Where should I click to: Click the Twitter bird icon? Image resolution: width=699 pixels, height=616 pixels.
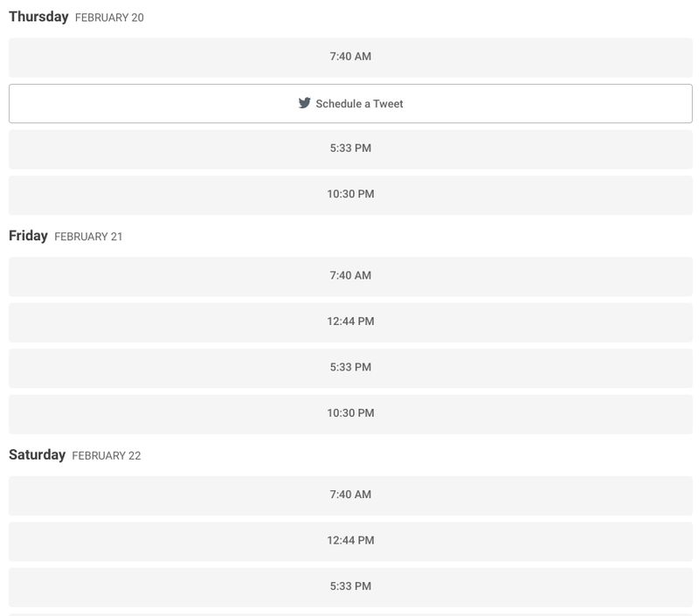click(304, 103)
